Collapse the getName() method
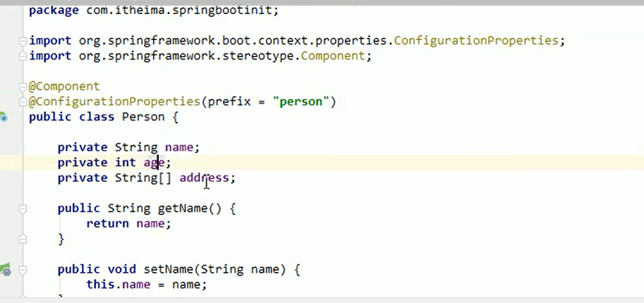The height and width of the screenshot is (303, 644). coord(23,208)
